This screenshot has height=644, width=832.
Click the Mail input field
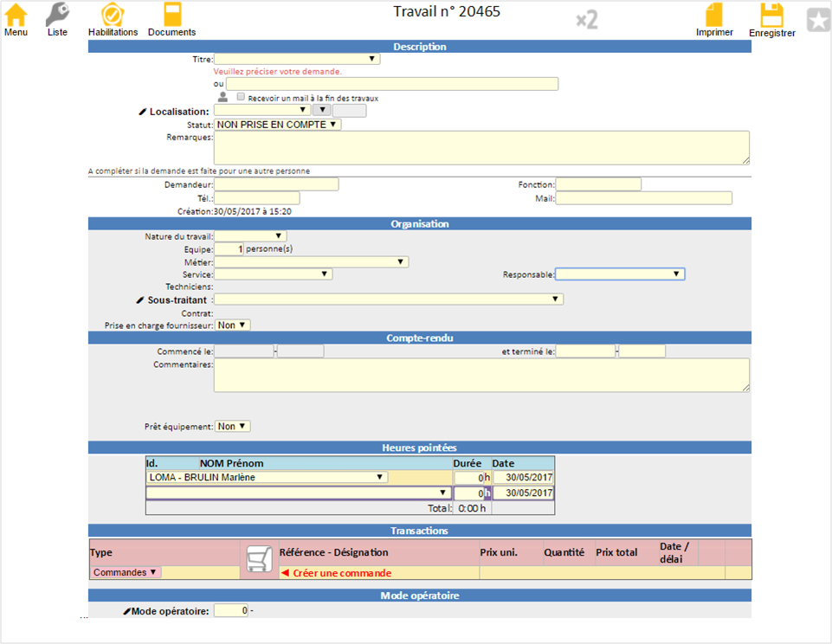click(644, 198)
